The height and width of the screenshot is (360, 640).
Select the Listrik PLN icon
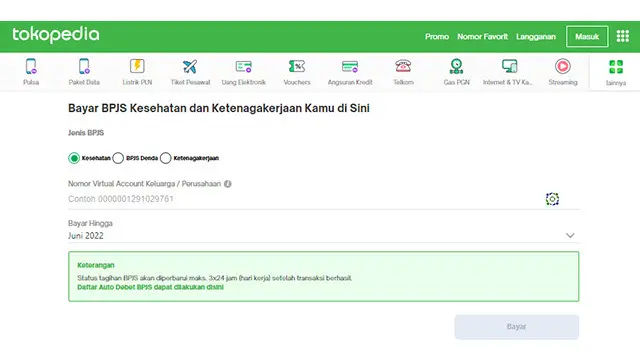137,66
